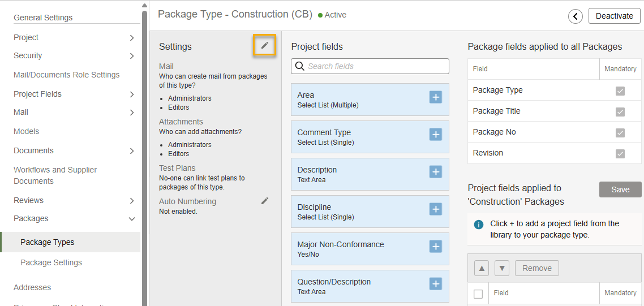
Task: Move field down with the down arrow
Action: pyautogui.click(x=502, y=268)
